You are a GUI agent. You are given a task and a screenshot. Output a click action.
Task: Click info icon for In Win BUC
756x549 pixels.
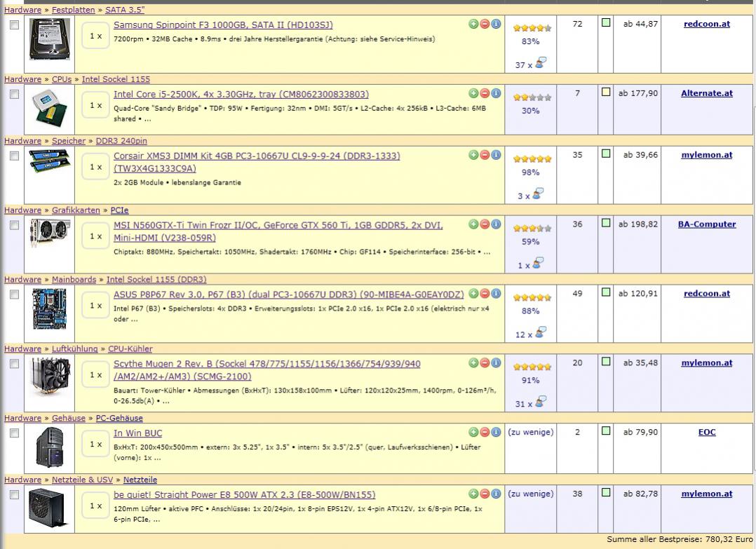pyautogui.click(x=496, y=433)
